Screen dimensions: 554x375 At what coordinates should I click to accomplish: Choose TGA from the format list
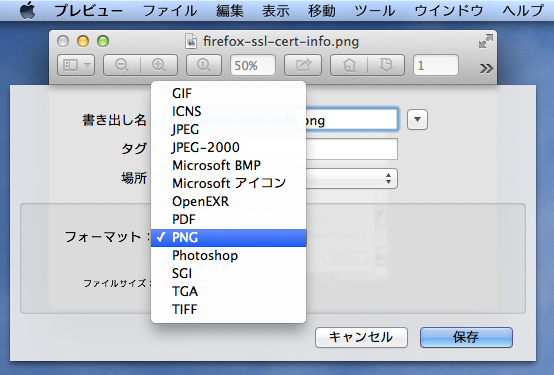coord(228,292)
